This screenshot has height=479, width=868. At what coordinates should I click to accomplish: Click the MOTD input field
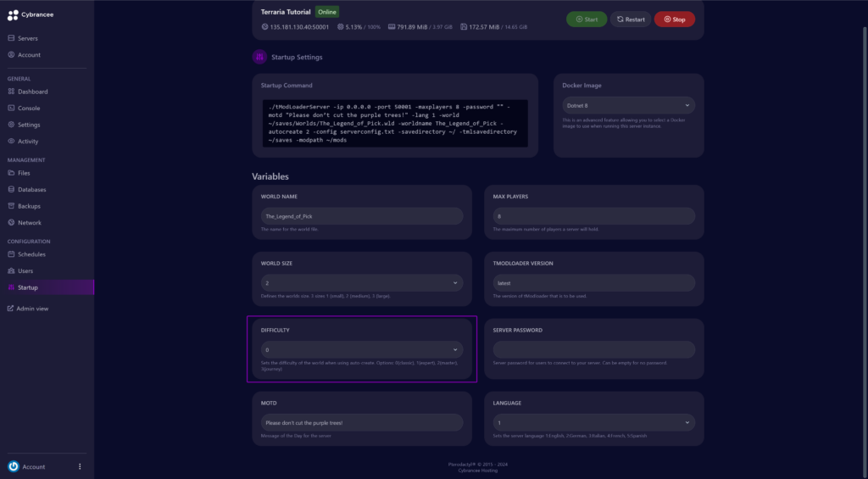pos(362,422)
